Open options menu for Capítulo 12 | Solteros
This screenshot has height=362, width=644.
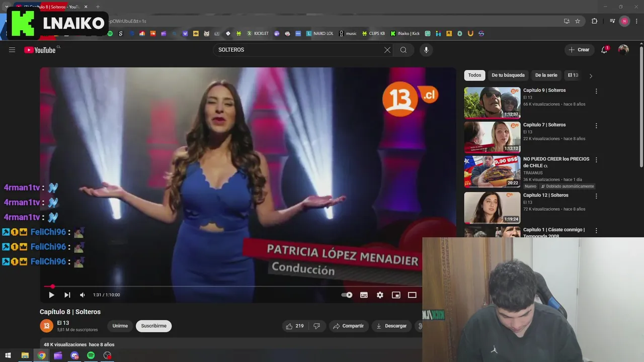tap(596, 196)
